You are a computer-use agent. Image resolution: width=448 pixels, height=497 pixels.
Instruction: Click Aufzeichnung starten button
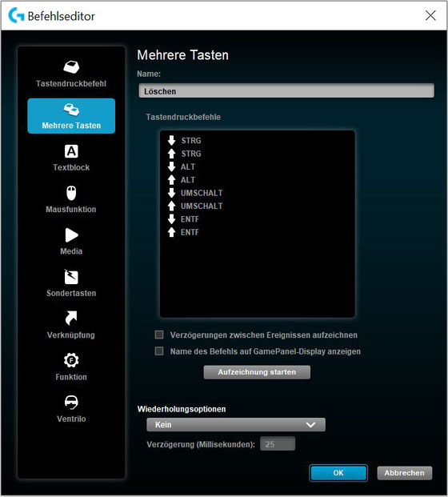click(x=257, y=372)
